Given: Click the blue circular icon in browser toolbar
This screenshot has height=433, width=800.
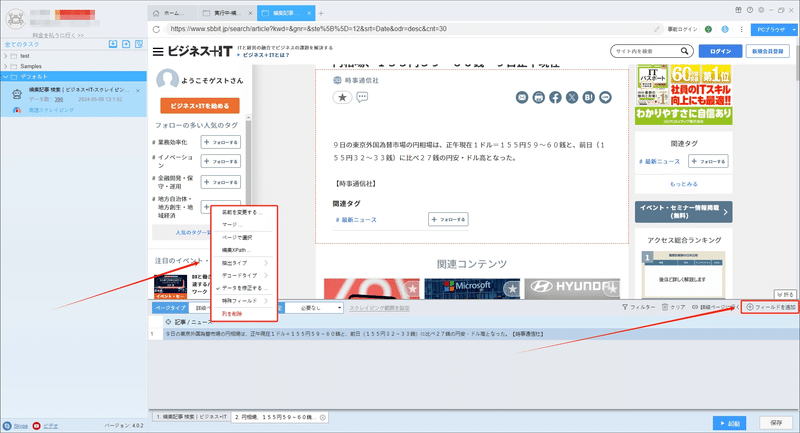Looking at the screenshot, I should [x=725, y=29].
